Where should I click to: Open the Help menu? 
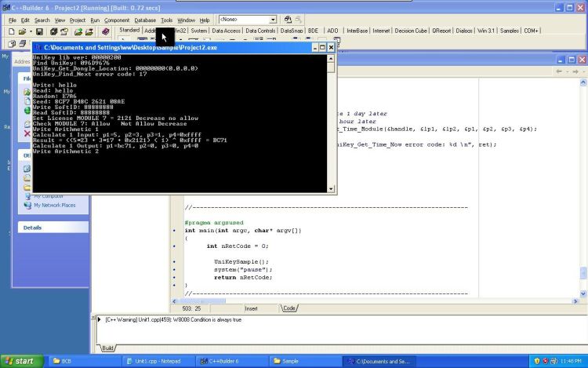point(205,20)
